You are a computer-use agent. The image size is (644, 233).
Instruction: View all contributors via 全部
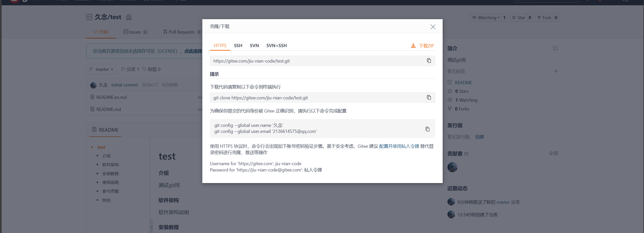coord(553,153)
